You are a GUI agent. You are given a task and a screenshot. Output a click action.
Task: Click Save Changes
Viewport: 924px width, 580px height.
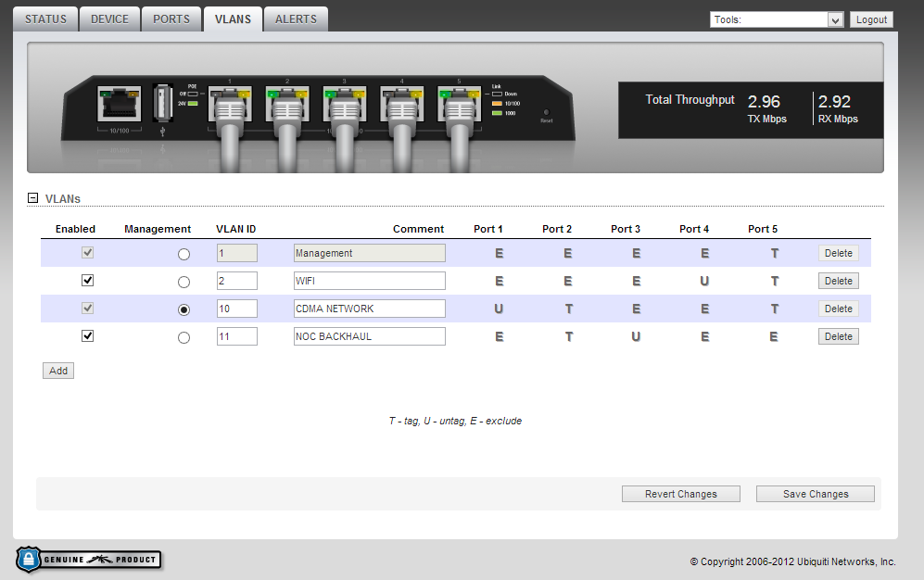point(816,494)
